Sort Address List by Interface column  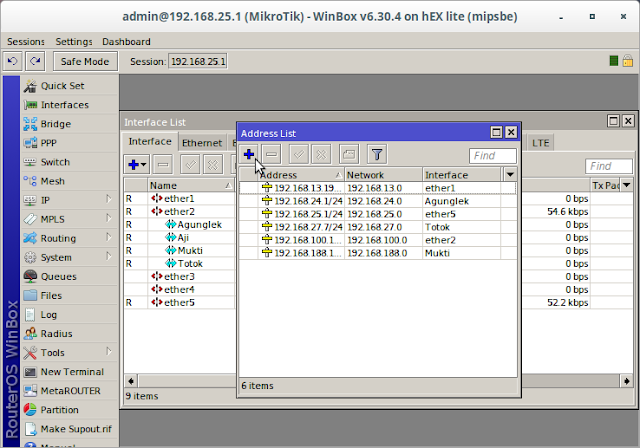click(x=462, y=175)
